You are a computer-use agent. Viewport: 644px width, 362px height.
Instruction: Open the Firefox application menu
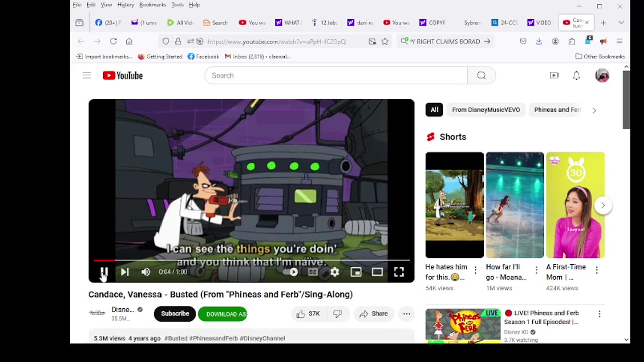point(619,41)
